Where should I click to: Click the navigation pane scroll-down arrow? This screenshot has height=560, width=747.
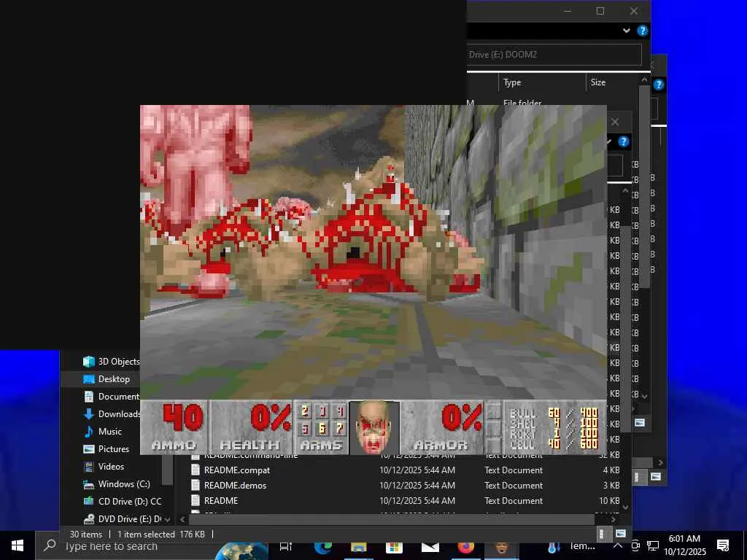click(x=168, y=519)
